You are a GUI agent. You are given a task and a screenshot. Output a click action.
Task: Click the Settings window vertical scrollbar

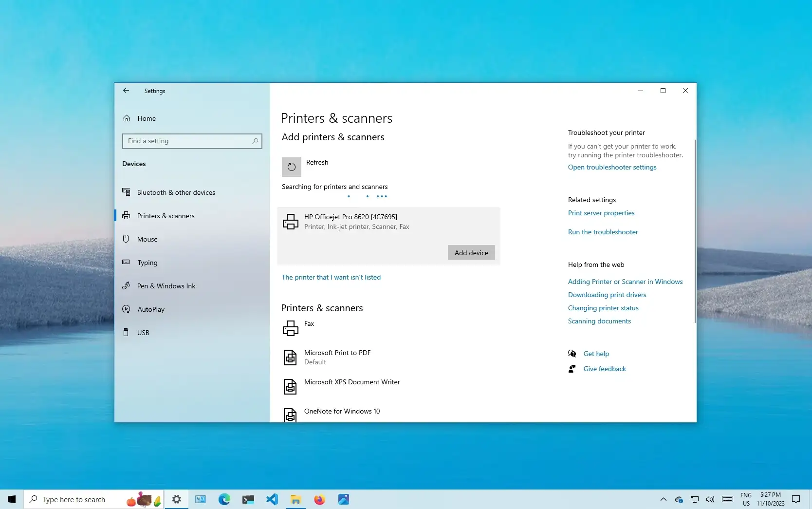[695, 231]
